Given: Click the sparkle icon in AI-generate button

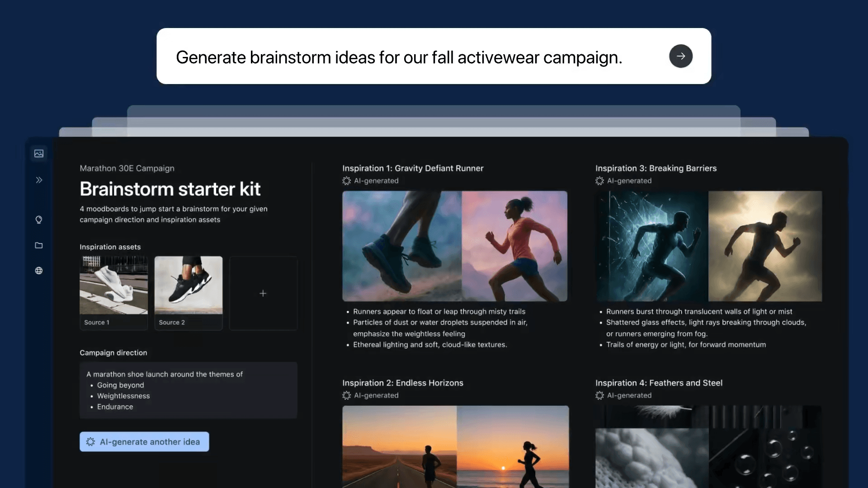Looking at the screenshot, I should tap(90, 441).
